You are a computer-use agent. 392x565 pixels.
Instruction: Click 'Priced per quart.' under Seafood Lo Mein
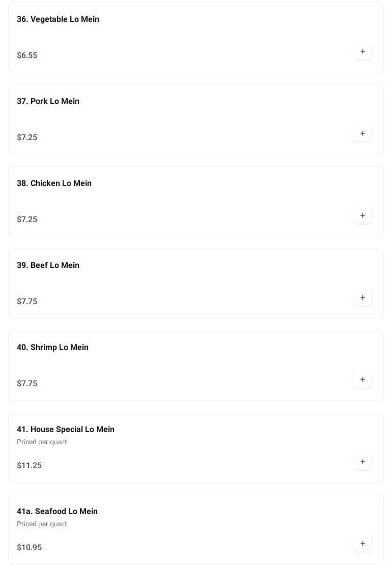43,524
